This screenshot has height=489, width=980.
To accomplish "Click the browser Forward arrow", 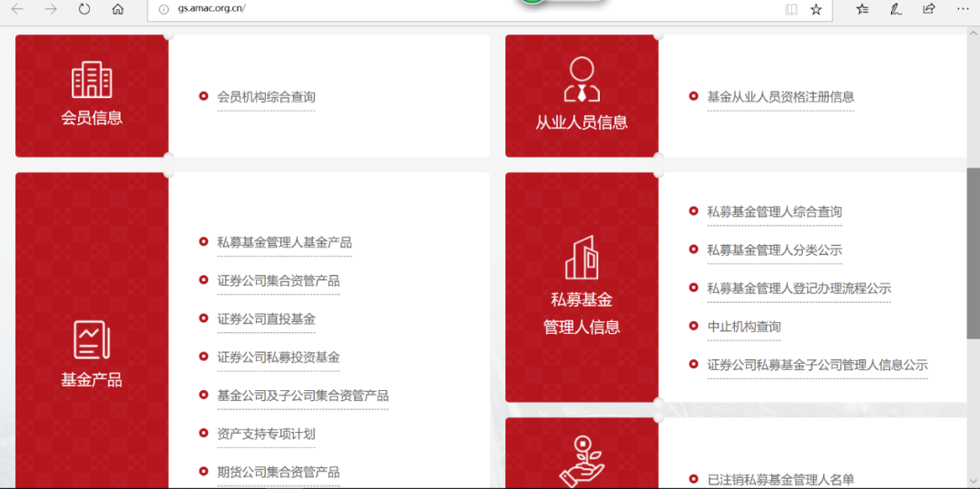I will [x=51, y=9].
